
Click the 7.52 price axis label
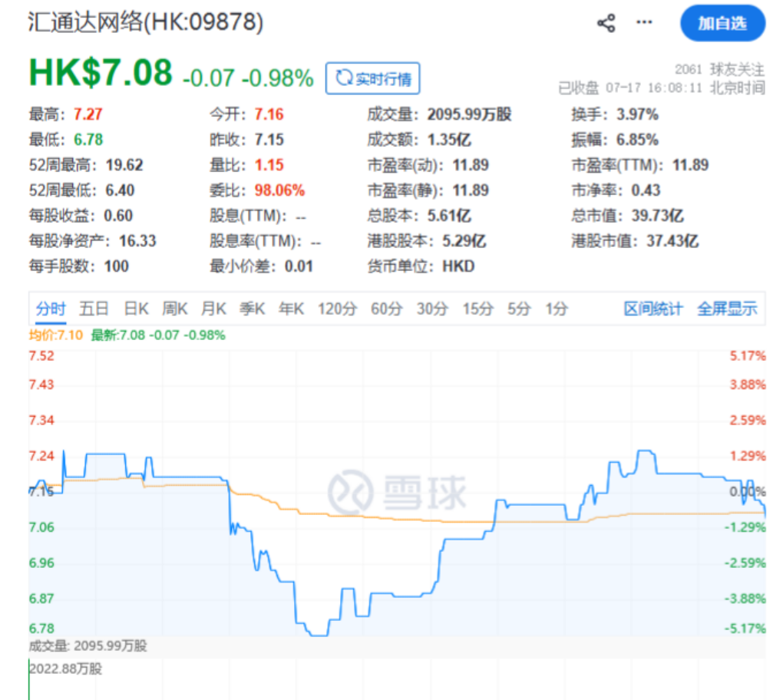[x=41, y=356]
